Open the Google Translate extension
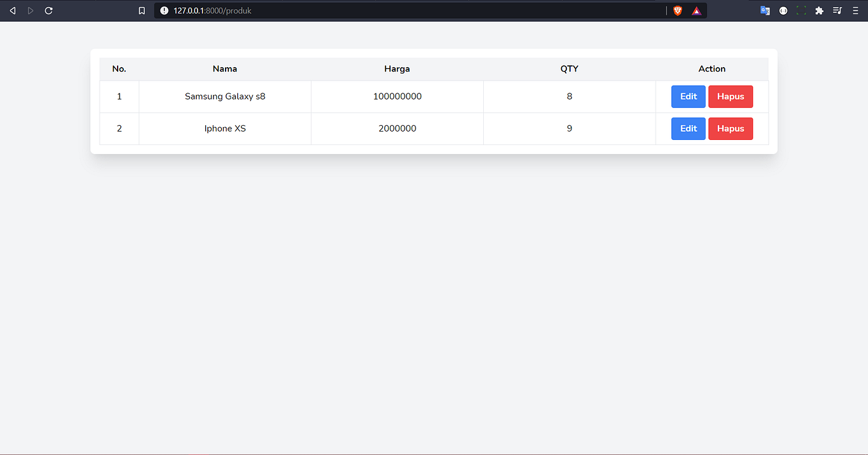Viewport: 868px width, 455px height. [764, 10]
